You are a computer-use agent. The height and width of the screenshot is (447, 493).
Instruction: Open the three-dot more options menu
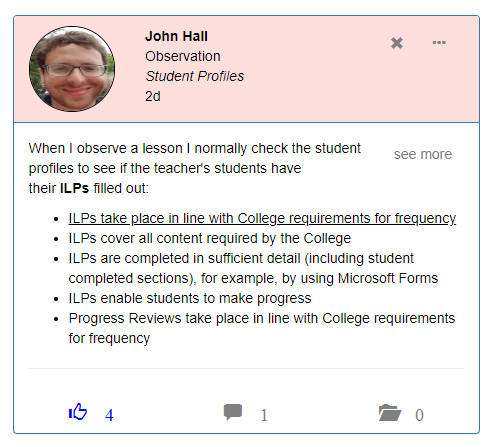(439, 42)
